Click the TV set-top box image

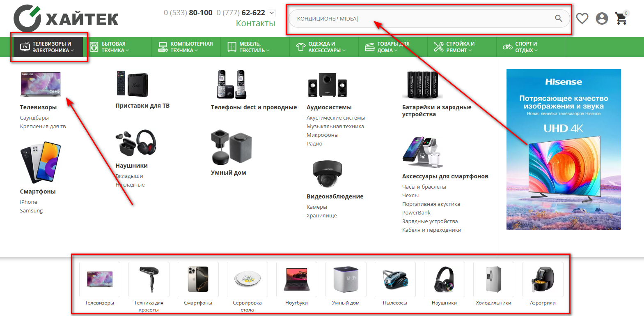click(132, 83)
